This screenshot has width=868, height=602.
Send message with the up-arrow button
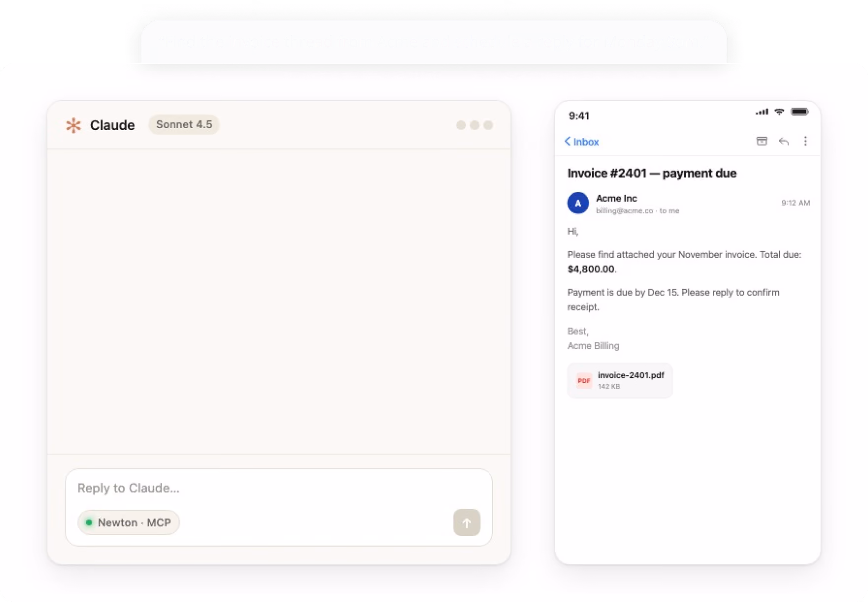pos(467,523)
